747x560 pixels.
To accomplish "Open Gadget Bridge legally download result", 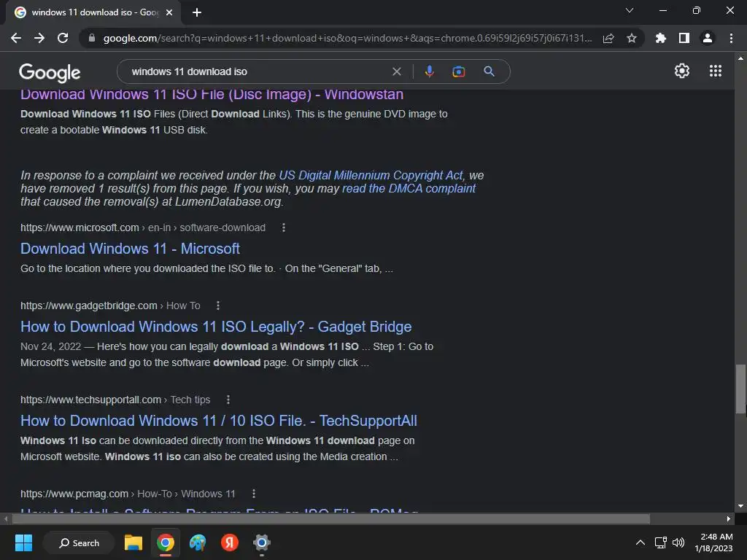I will 216,327.
